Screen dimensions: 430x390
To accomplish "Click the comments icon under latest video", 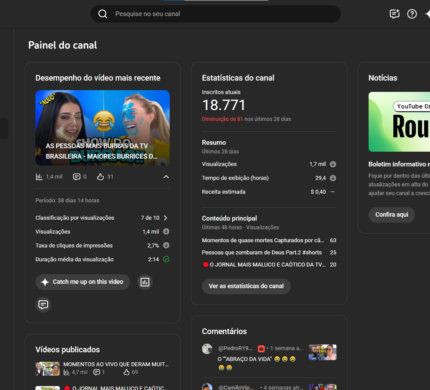I will click(x=76, y=177).
